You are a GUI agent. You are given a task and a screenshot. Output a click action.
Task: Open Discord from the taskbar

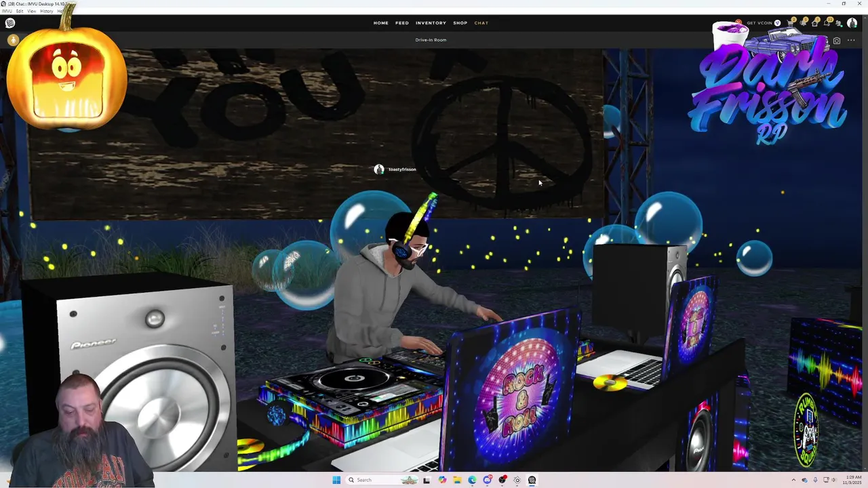coord(487,480)
